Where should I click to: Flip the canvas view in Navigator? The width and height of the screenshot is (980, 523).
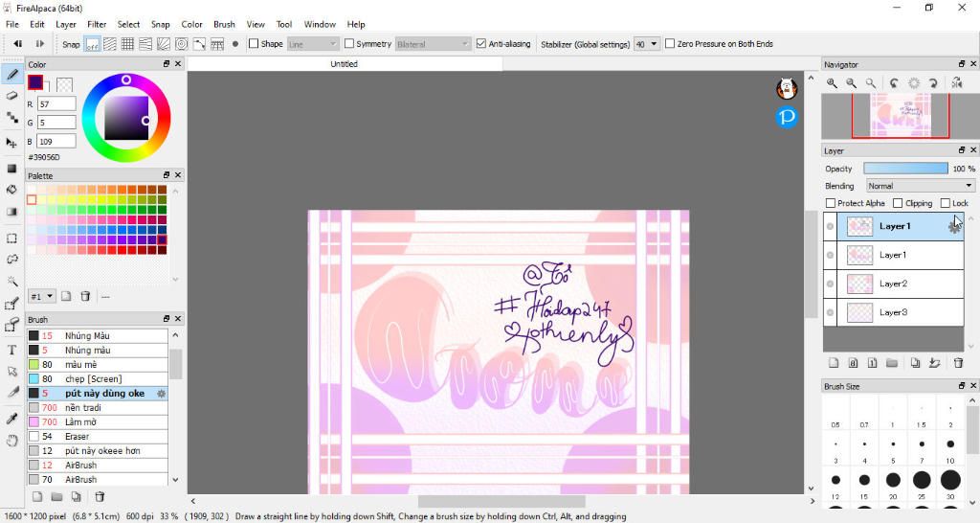pyautogui.click(x=957, y=82)
